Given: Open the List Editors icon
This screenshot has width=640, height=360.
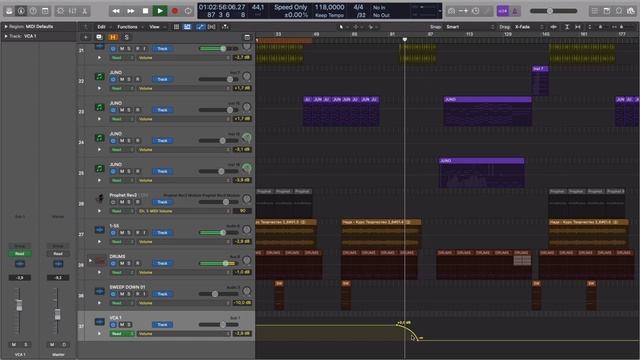Looking at the screenshot, I should [x=595, y=11].
